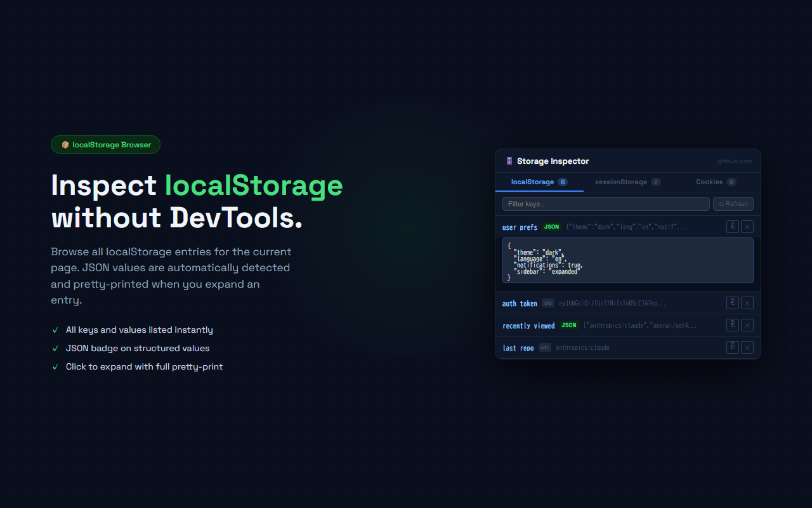
Task: Collapse the user_prefs entry row
Action: [x=627, y=227]
